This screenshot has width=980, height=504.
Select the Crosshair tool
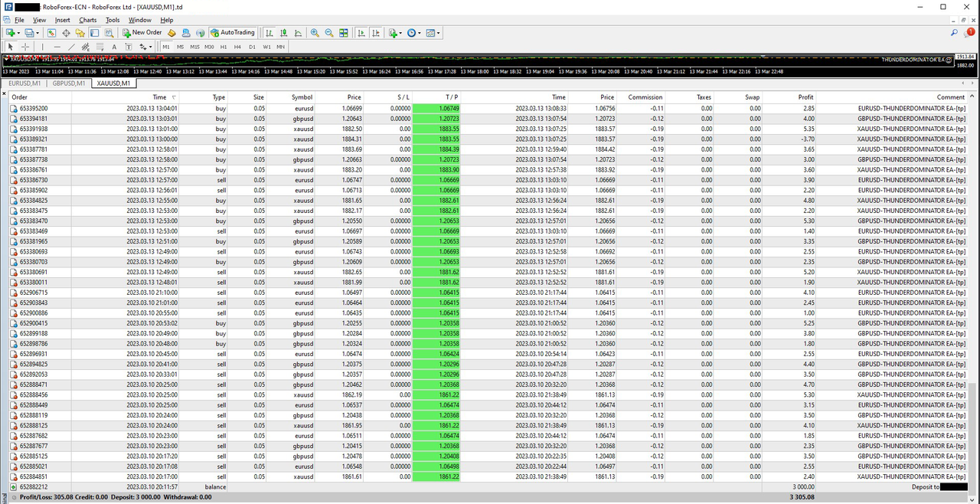(x=25, y=47)
